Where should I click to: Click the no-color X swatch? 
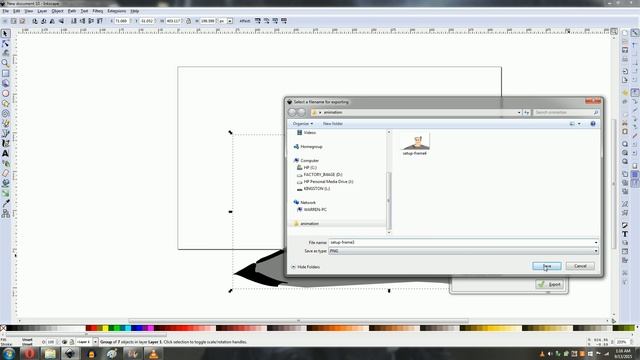tap(3, 328)
